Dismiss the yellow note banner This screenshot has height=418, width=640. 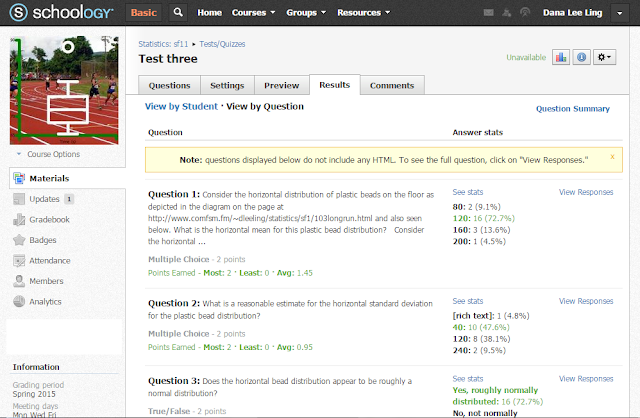(612, 157)
